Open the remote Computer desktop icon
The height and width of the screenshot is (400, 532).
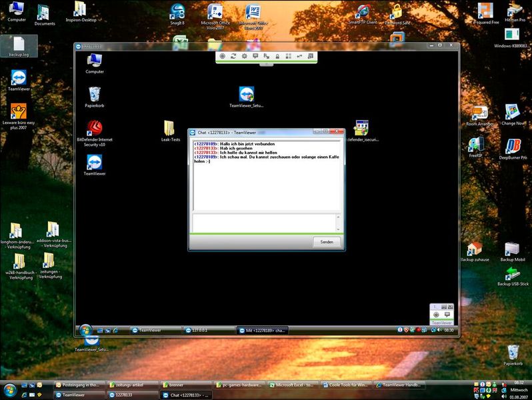pos(95,63)
